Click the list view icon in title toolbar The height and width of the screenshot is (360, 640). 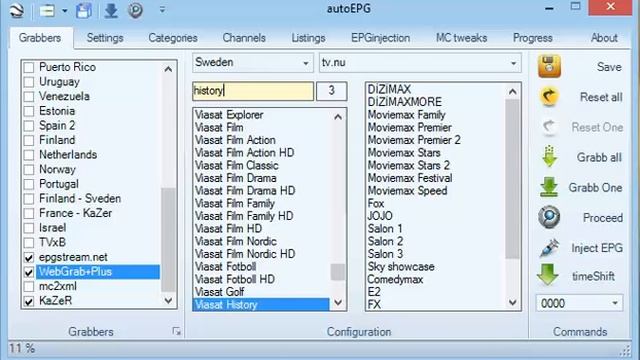pyautogui.click(x=47, y=11)
